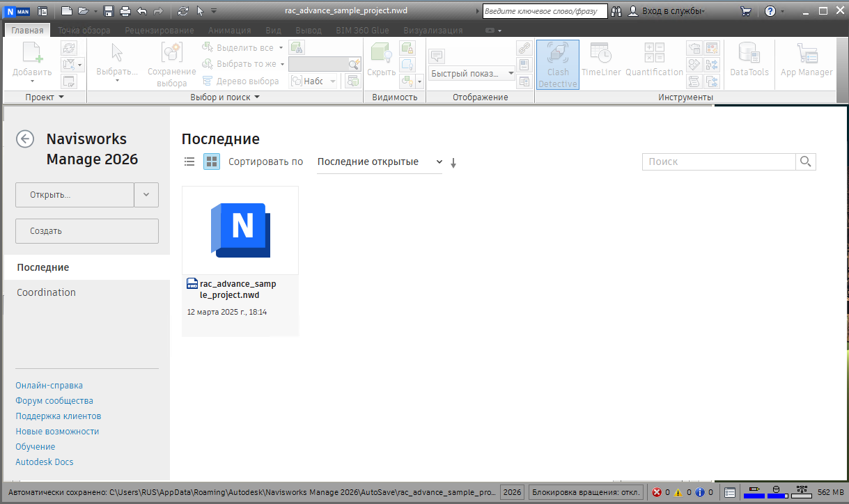Expand the dropdown arrow next to Открыть
The image size is (849, 504).
146,195
